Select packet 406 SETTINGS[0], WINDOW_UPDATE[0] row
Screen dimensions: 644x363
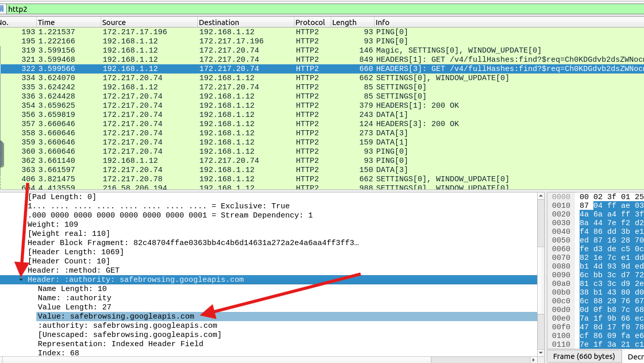click(322, 179)
